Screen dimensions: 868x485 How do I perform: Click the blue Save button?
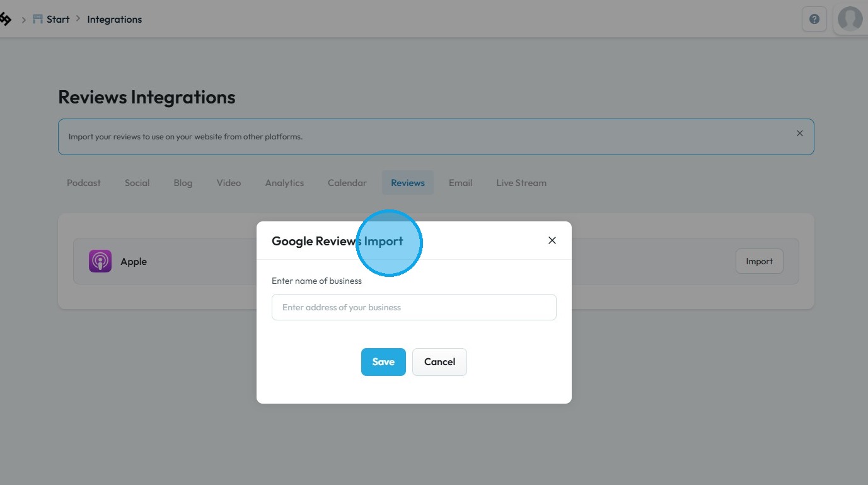click(383, 362)
